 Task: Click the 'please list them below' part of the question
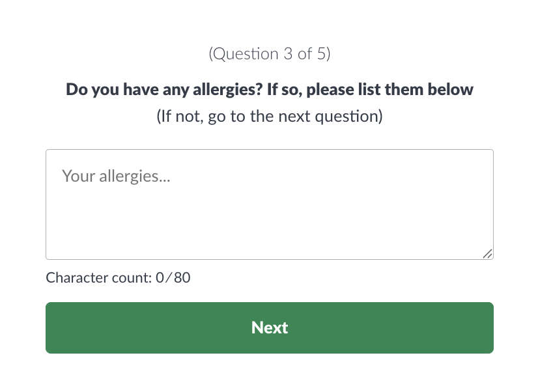tap(389, 89)
